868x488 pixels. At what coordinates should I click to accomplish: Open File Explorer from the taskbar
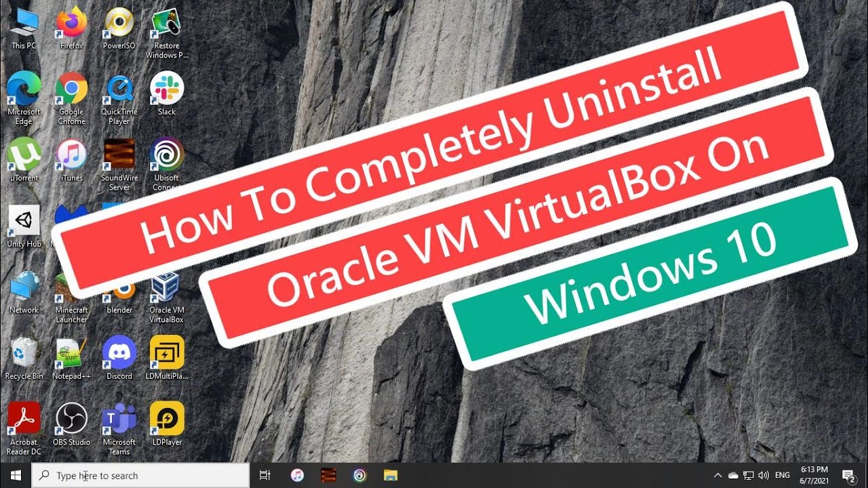(390, 475)
